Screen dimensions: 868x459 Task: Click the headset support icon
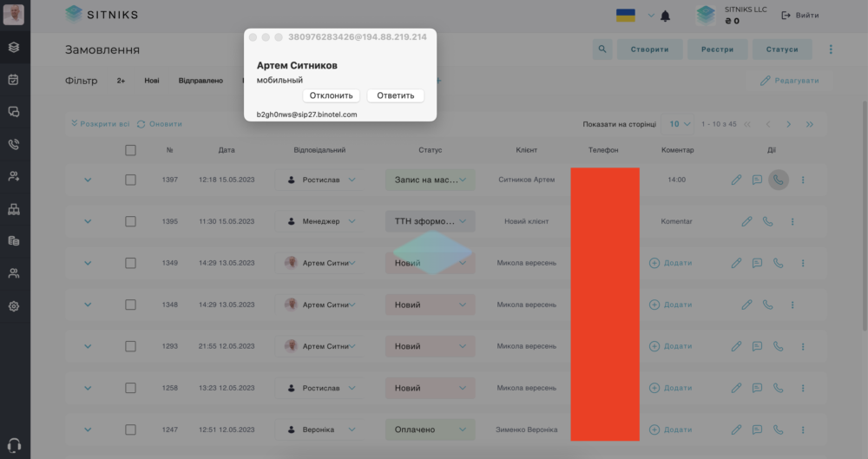click(x=15, y=445)
